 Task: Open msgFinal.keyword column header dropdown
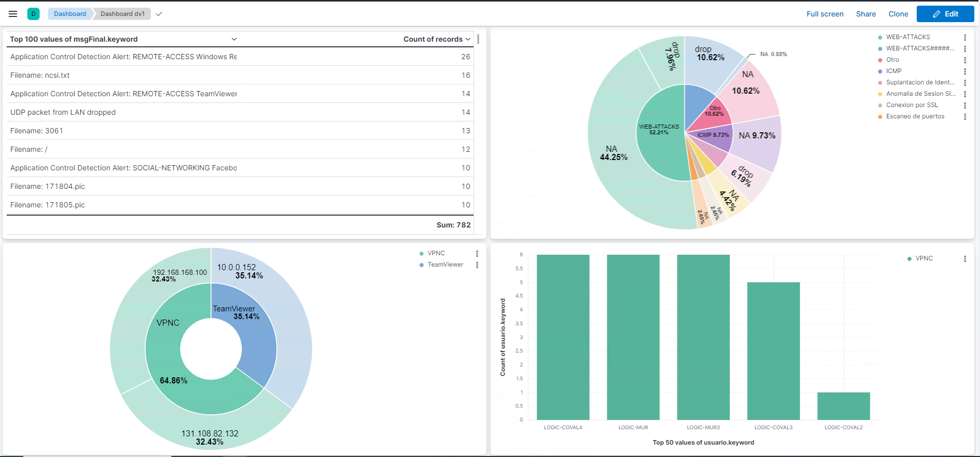tap(234, 39)
